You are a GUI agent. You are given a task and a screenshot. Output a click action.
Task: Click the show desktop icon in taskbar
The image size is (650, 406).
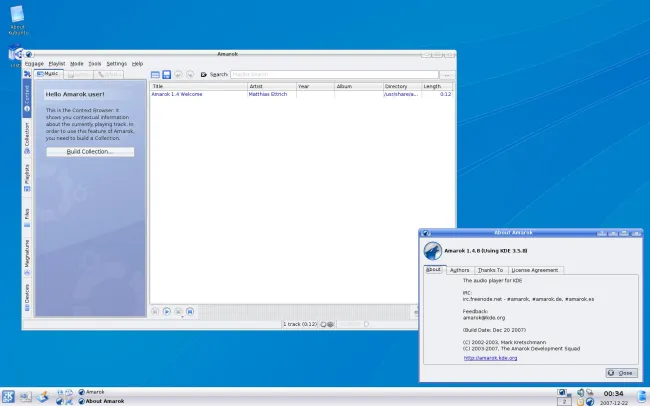tap(25, 397)
